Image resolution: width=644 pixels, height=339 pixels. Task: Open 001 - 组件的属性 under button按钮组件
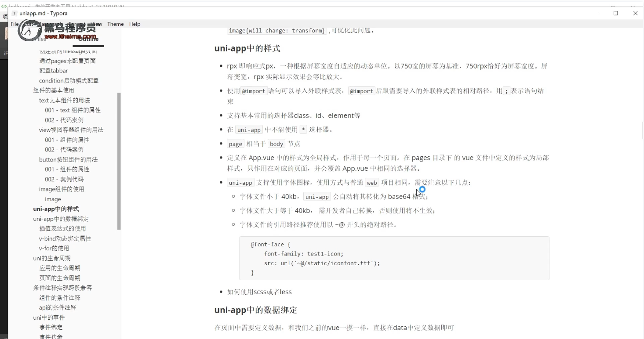[x=67, y=169]
